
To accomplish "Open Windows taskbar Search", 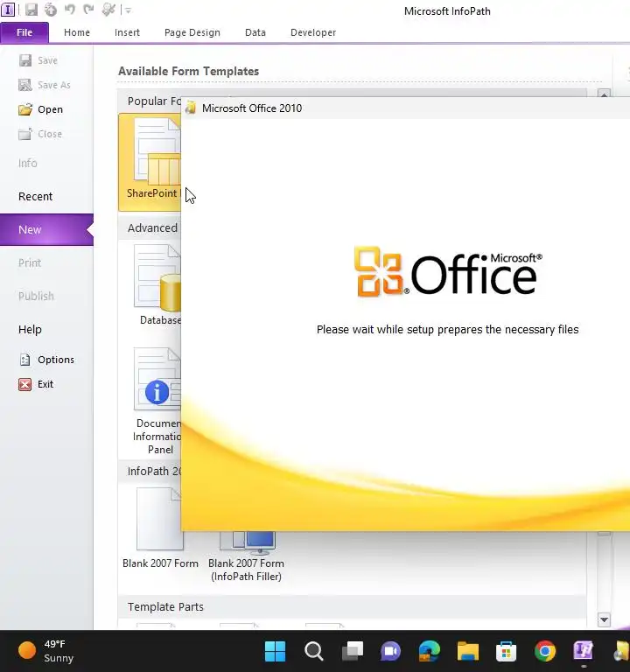I will pos(314,651).
